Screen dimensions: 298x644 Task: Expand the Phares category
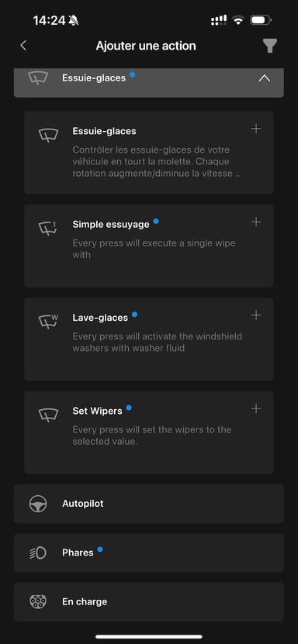[149, 553]
